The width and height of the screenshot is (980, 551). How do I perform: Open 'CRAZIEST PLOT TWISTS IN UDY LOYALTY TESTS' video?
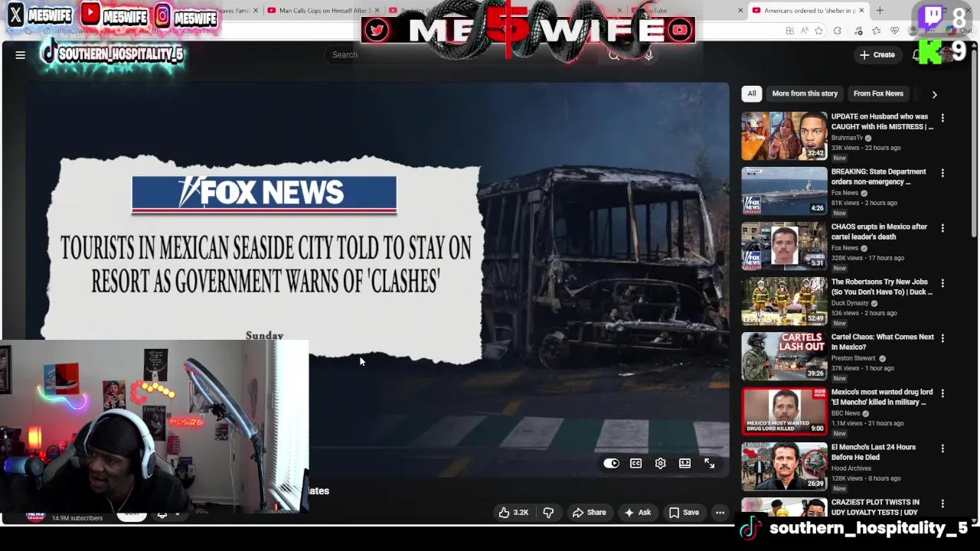click(874, 507)
